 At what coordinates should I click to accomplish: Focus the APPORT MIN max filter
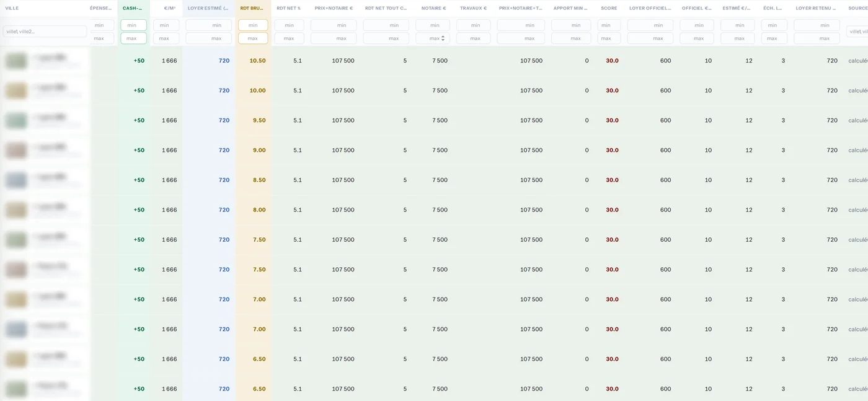[x=571, y=38]
